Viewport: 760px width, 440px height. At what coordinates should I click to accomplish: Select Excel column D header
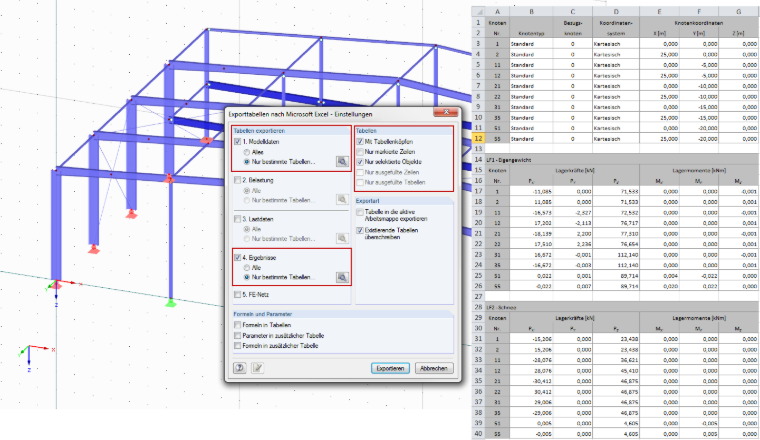[616, 12]
